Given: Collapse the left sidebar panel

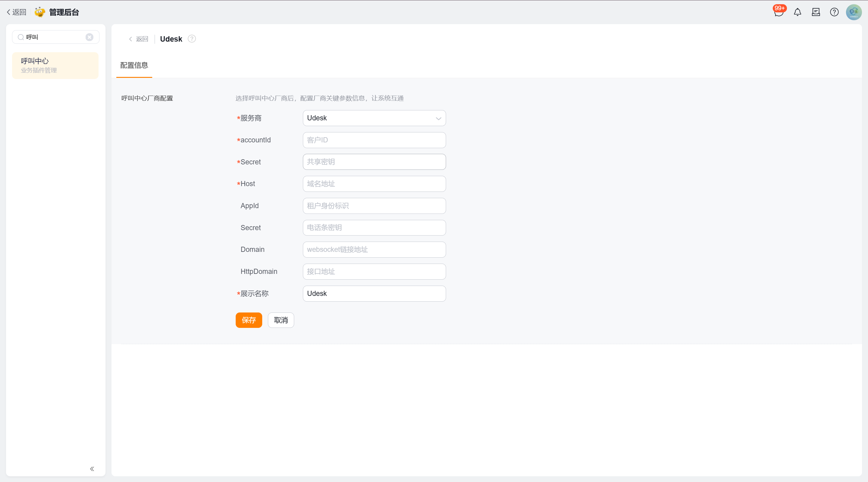Looking at the screenshot, I should click(92, 469).
